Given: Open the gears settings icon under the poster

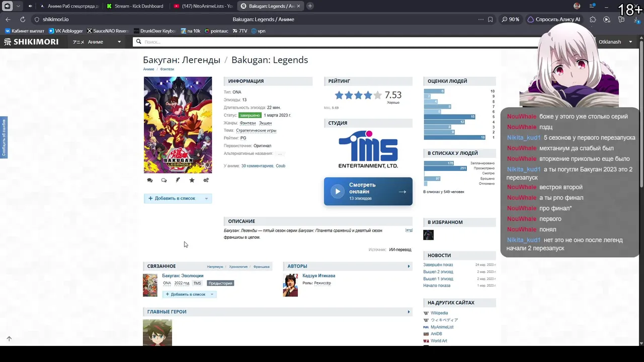Looking at the screenshot, I should pyautogui.click(x=206, y=180).
